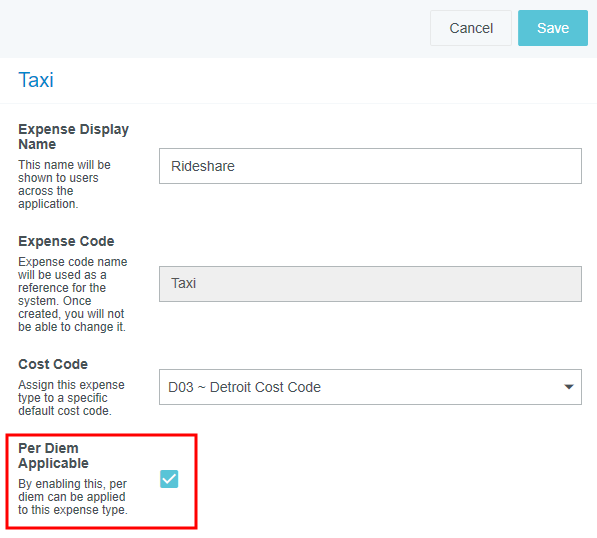597x538 pixels.
Task: Click the Taxi text inside Expense Code field
Action: 184,283
